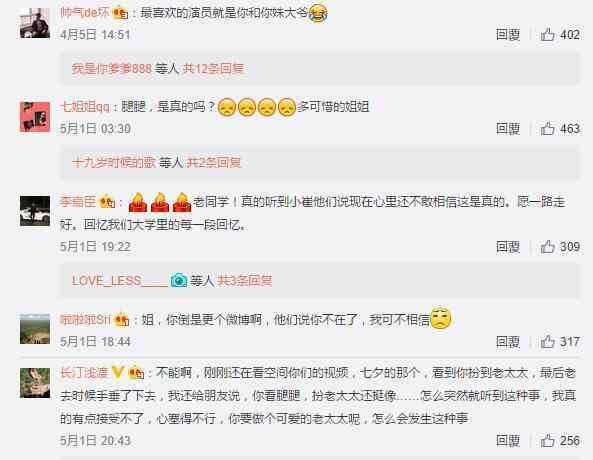
Task: Open 李嘉臣's user profile link
Action: [78, 202]
